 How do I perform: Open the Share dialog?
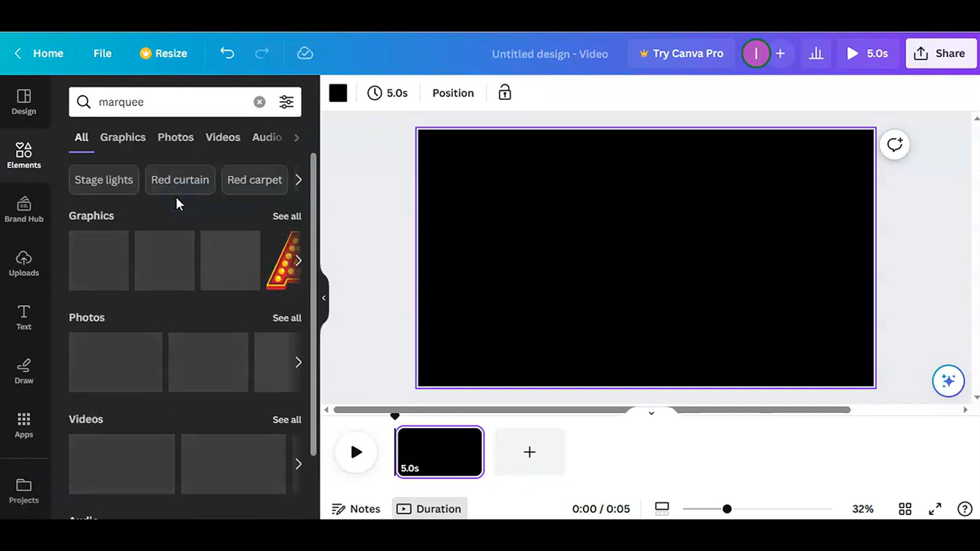(941, 53)
